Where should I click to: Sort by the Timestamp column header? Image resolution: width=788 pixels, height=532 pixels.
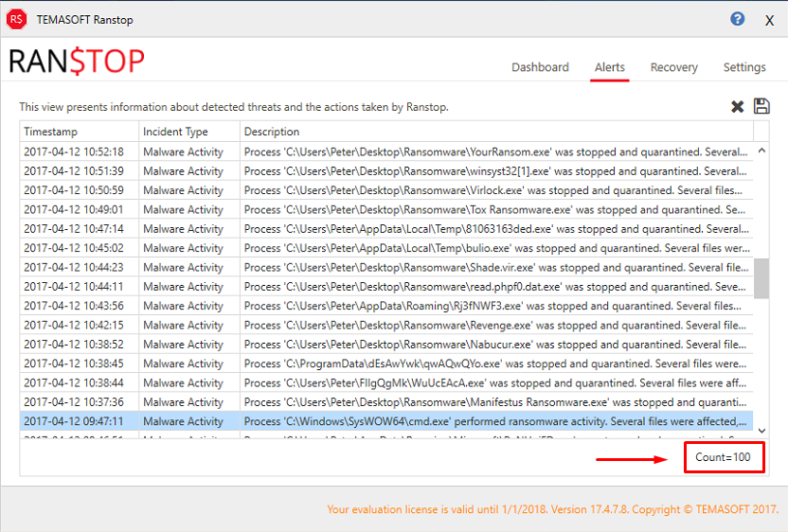[x=79, y=132]
